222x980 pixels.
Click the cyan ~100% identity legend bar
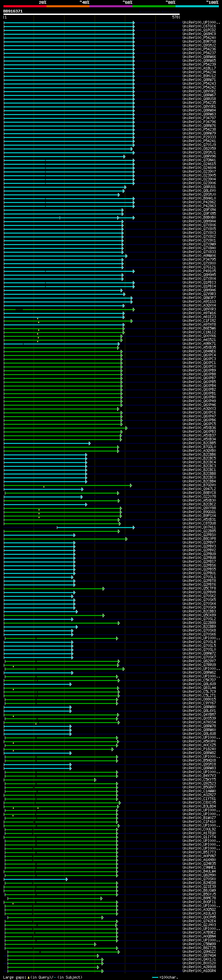tap(197, 6)
